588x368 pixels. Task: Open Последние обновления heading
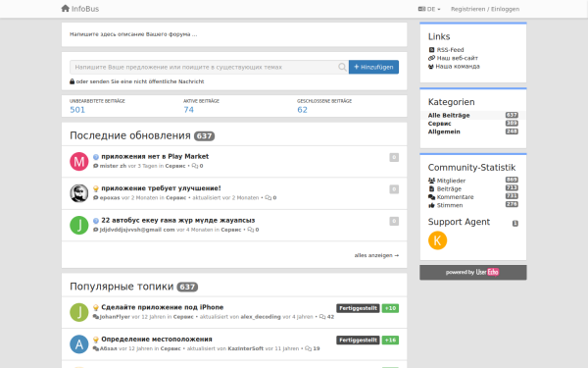coord(130,135)
